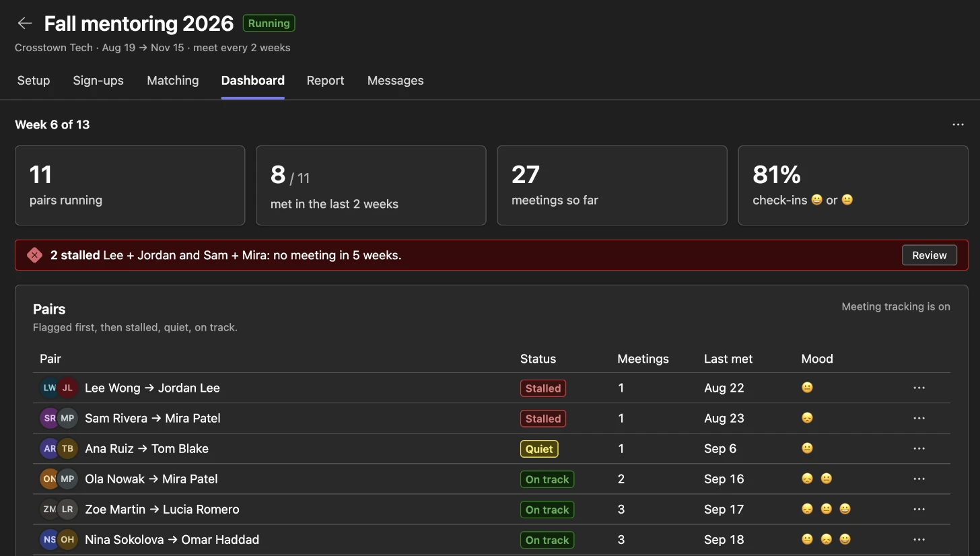Open row menu for Sam Rivera pair
This screenshot has width=980, height=556.
point(919,418)
